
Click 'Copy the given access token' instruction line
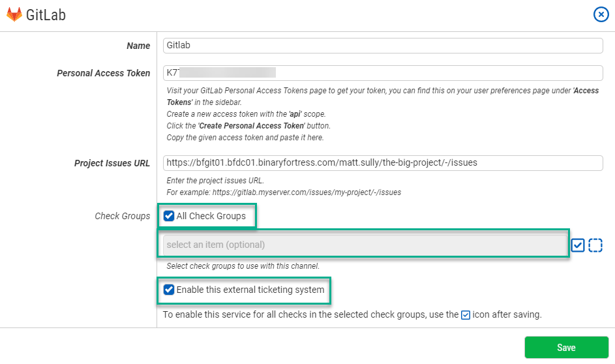coord(245,138)
